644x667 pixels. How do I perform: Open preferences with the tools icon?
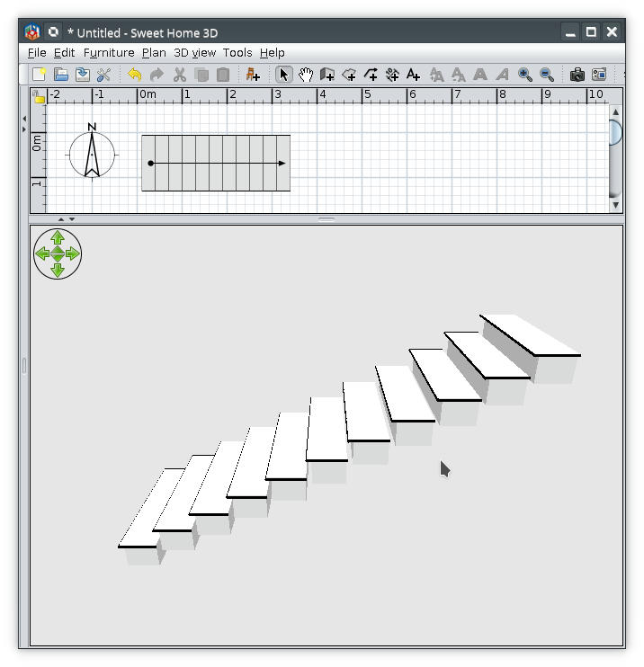pyautogui.click(x=103, y=75)
